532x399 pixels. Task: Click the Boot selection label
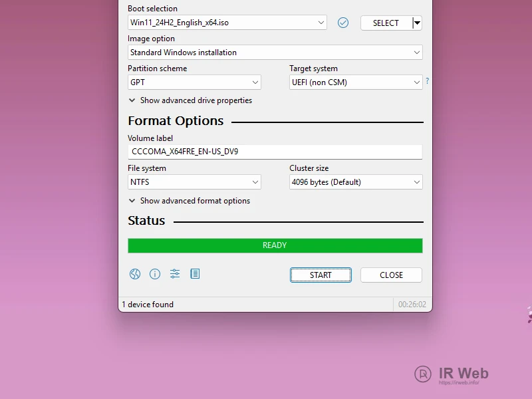point(153,9)
